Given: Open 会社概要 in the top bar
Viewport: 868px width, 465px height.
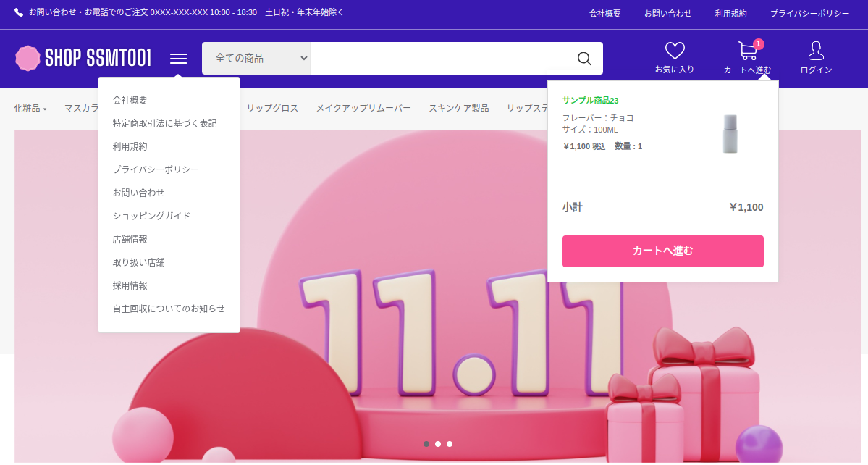Looking at the screenshot, I should point(605,13).
